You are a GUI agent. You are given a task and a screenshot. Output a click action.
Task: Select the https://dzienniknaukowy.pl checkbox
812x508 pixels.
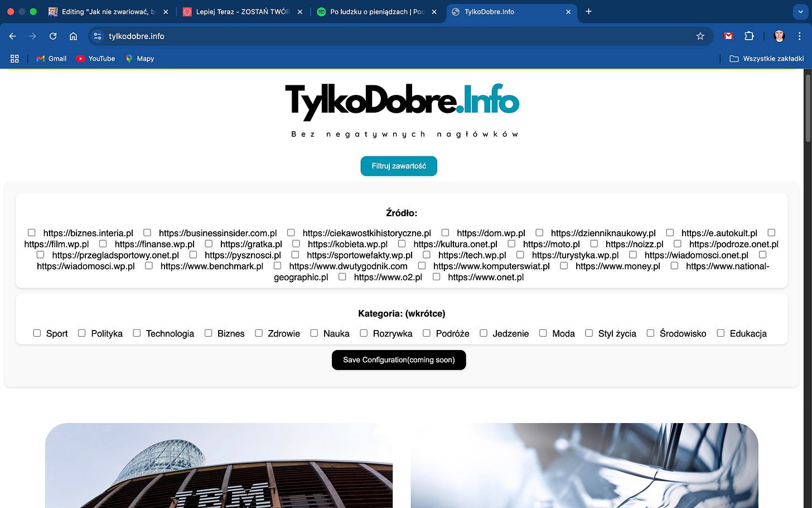point(539,232)
